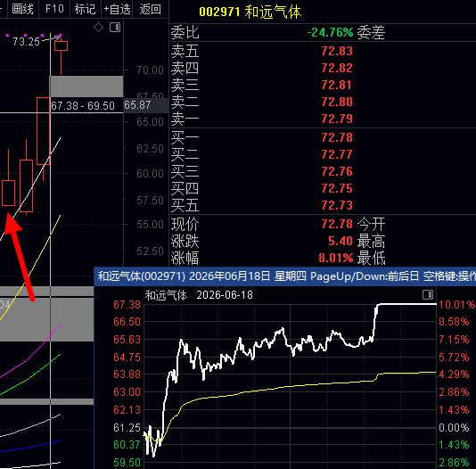This screenshot has height=469, width=476.
Task: Open the 画线 drawing tool
Action: pyautogui.click(x=22, y=9)
